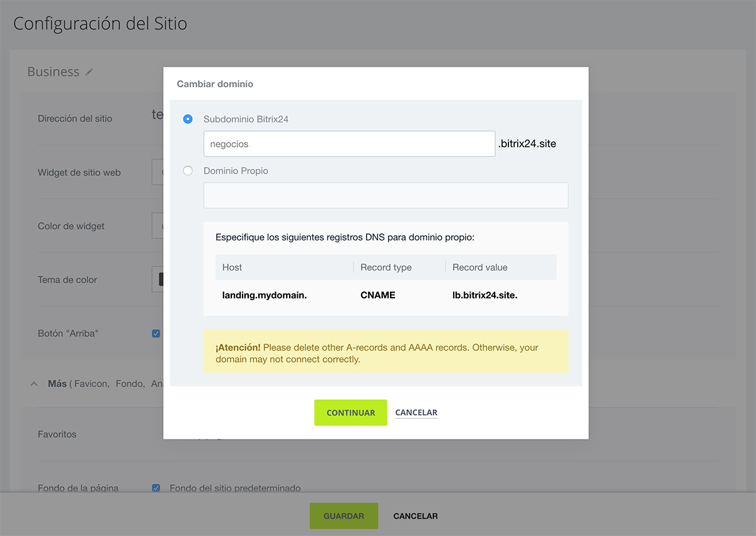Click the lb.bitrix24.site. record value
The width and height of the screenshot is (756, 536).
coord(484,295)
